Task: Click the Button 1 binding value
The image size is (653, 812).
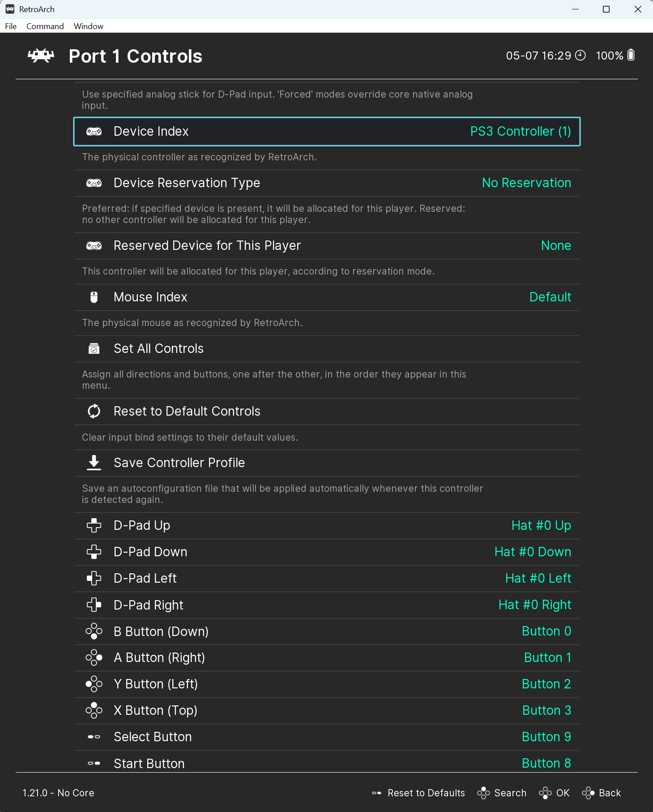Action: [547, 657]
